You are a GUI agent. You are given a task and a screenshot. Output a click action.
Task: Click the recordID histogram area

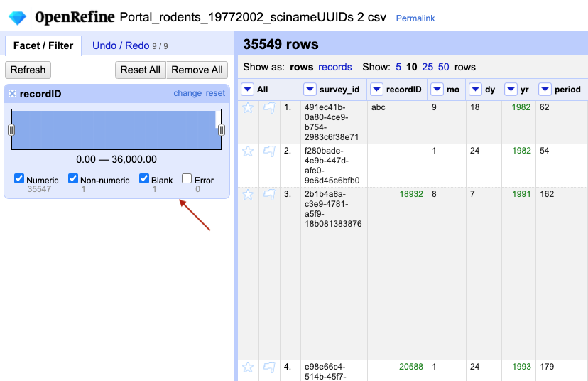click(x=116, y=129)
